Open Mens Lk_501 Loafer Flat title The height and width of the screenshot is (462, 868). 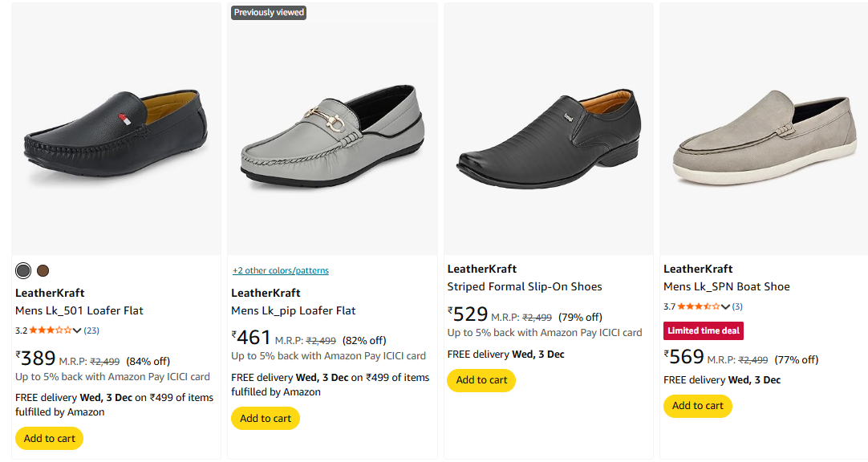click(x=79, y=310)
